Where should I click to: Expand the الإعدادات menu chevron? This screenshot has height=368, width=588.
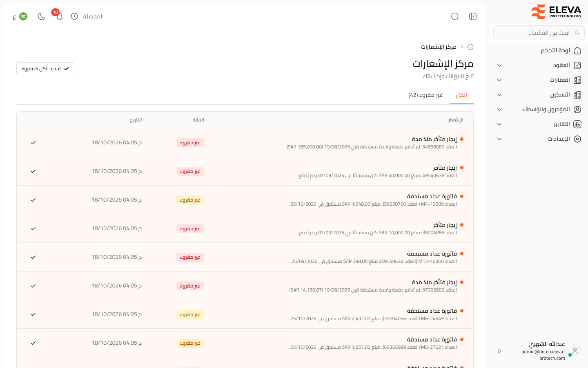499,139
